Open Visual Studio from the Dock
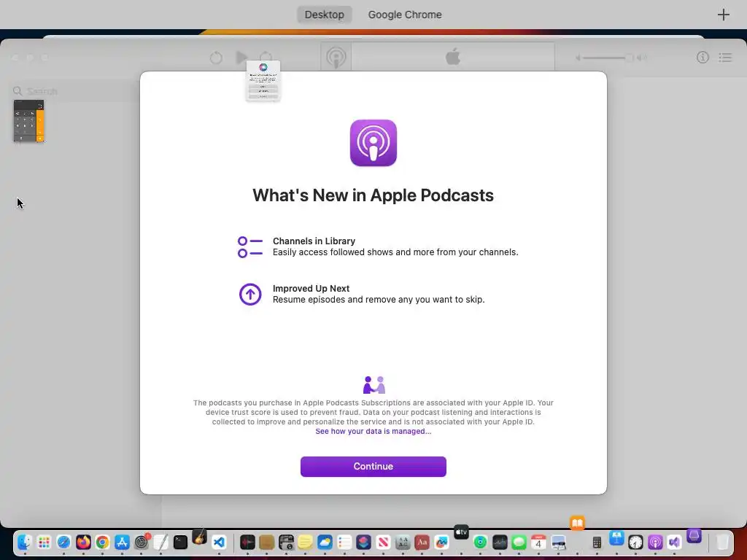 pyautogui.click(x=675, y=542)
